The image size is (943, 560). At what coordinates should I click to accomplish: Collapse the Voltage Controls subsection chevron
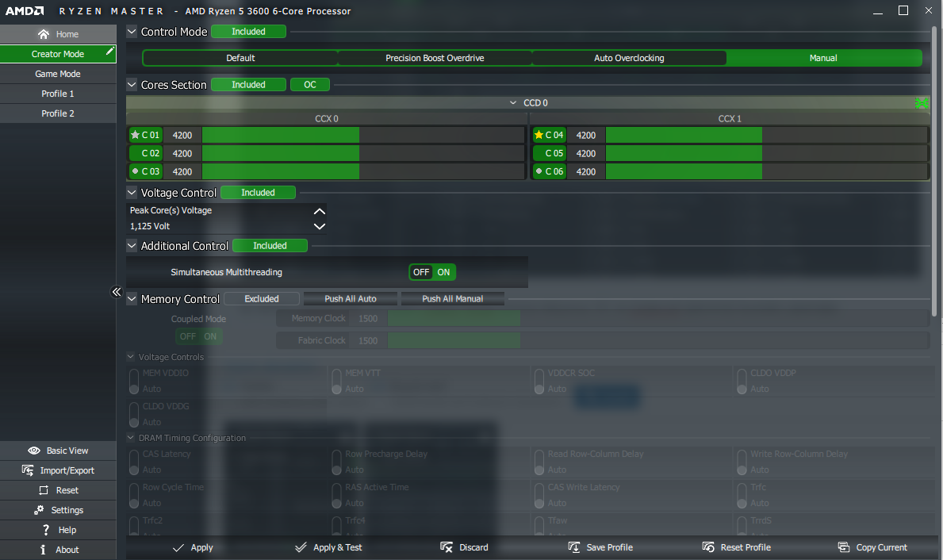(131, 357)
